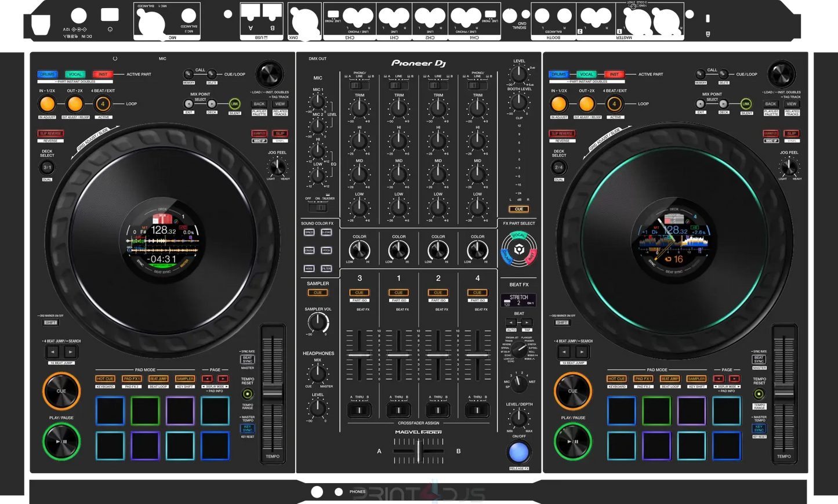Select HOT CUE pad mode on left deck
The image size is (838, 504).
tap(104, 378)
